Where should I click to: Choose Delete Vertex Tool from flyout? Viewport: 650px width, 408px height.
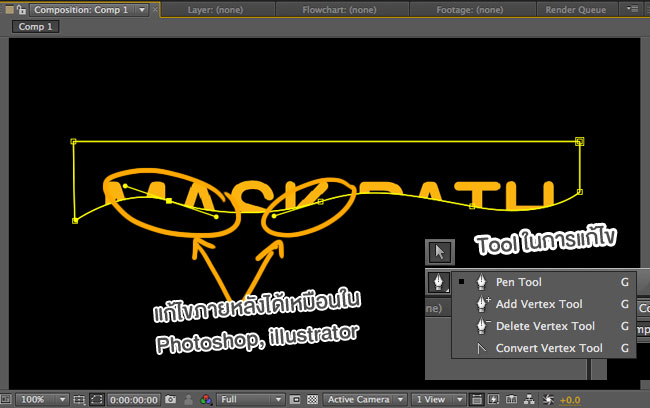pos(543,326)
